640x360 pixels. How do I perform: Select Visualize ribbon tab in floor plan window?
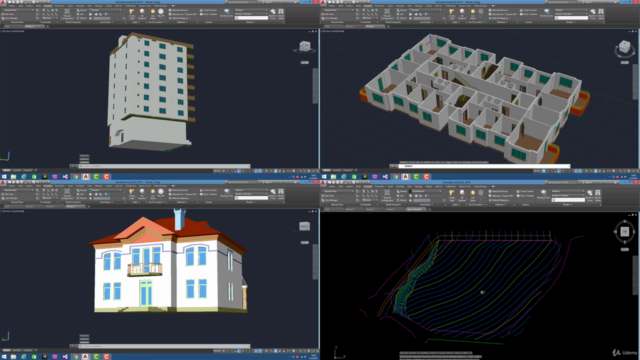367,6
